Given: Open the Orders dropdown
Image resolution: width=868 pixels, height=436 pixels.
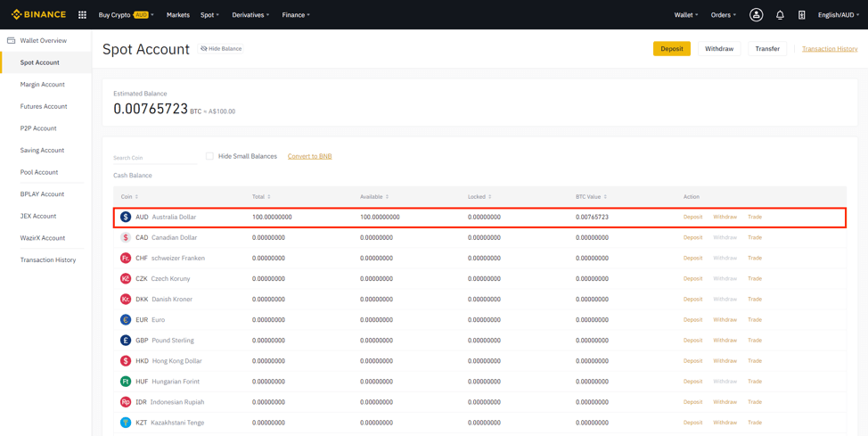Looking at the screenshot, I should [724, 15].
